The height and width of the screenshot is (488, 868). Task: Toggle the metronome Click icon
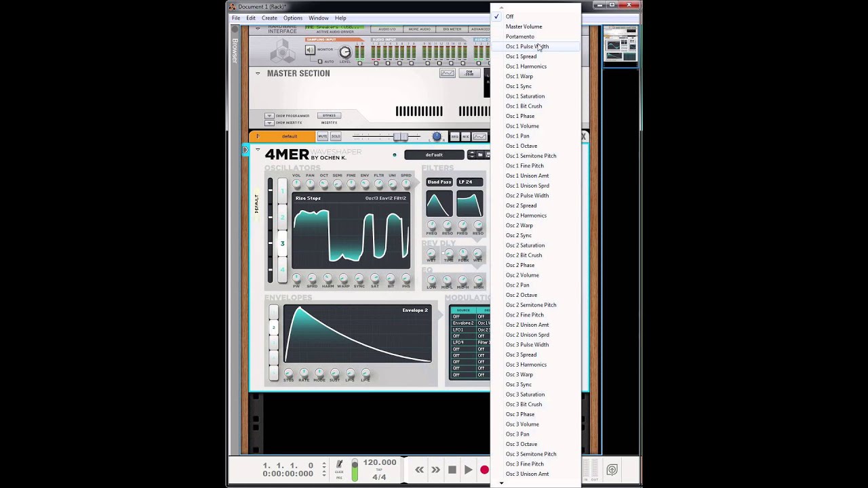coord(339,464)
